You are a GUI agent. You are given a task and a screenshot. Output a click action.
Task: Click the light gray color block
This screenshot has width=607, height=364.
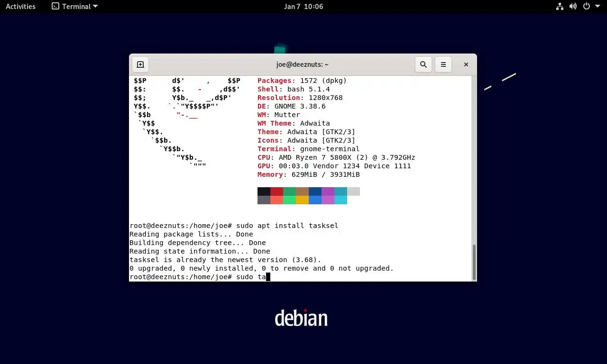353,191
